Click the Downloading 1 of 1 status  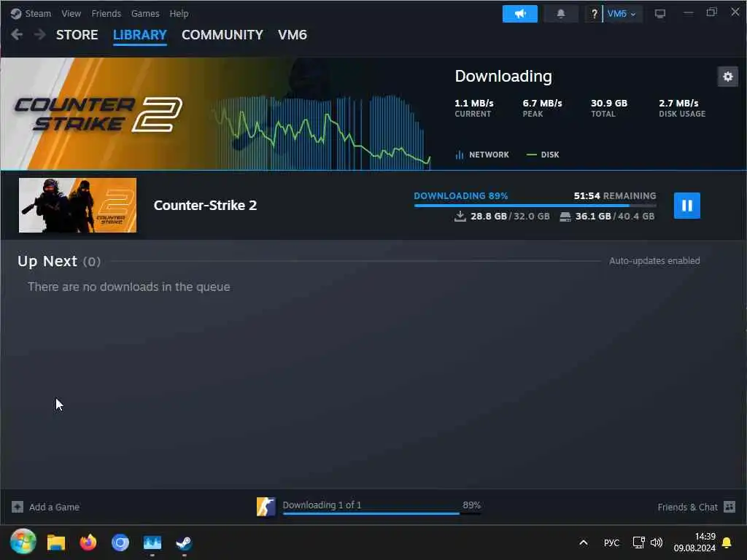[x=322, y=505]
